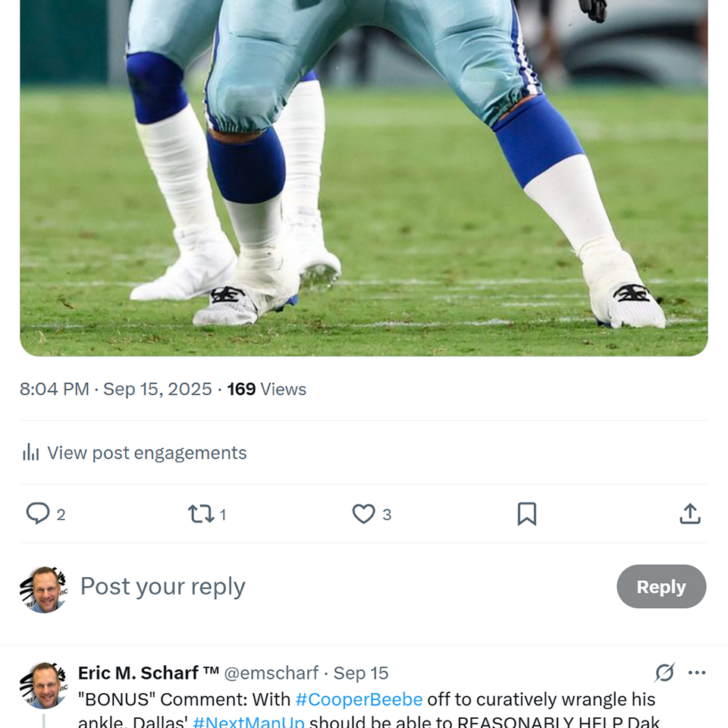Click the 8:04 PM Sep 15, 2025 timestamp
Screen dimensions: 728x728
coord(116,389)
